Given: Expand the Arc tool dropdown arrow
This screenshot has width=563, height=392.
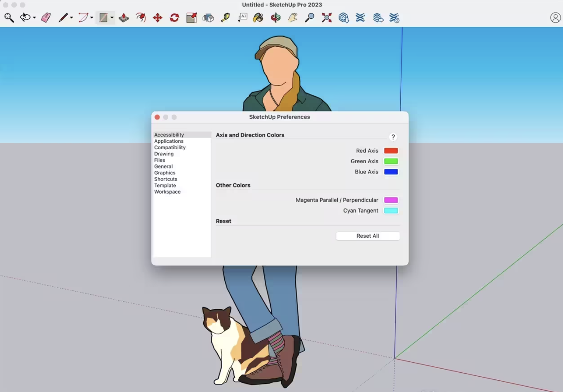Looking at the screenshot, I should (x=92, y=18).
